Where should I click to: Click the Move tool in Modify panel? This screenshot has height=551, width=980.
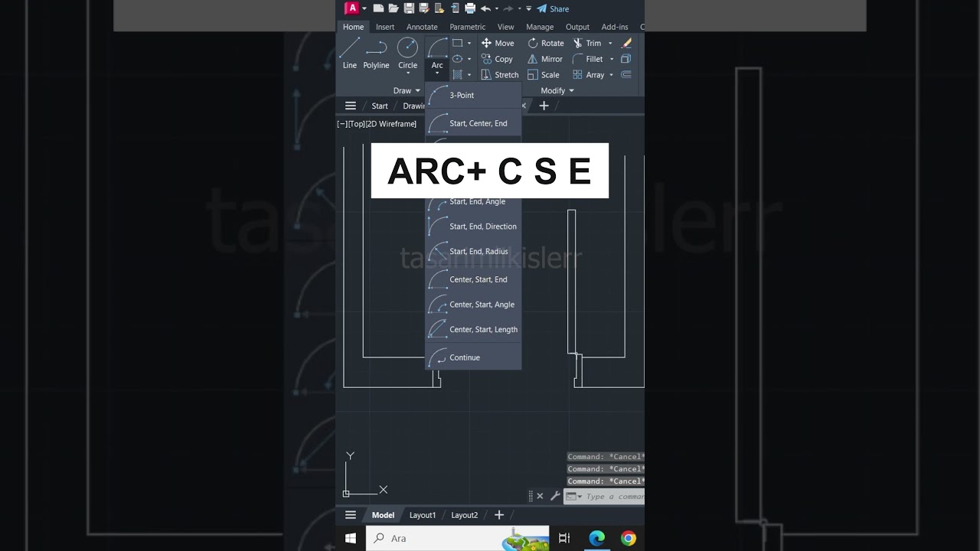498,43
